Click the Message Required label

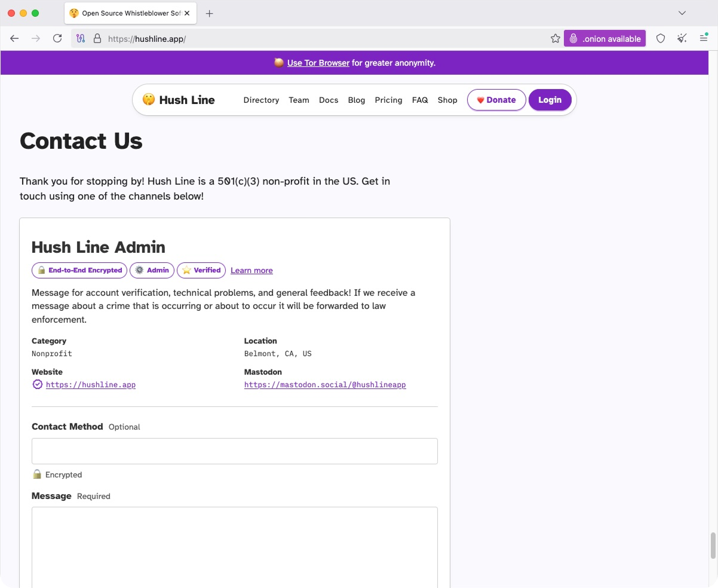pyautogui.click(x=71, y=496)
